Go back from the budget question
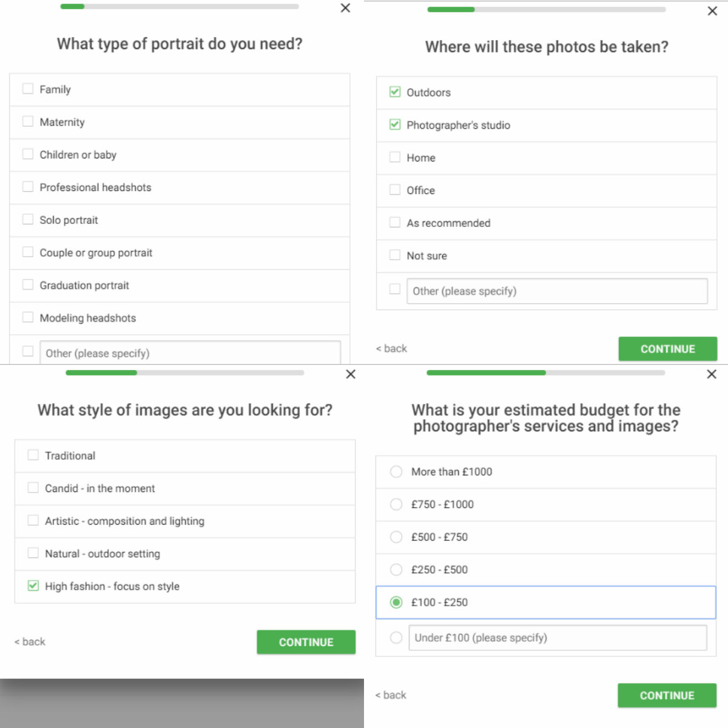 (391, 695)
